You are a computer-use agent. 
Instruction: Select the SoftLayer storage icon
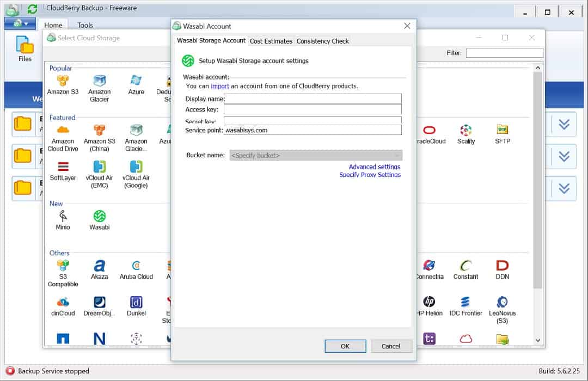point(63,171)
